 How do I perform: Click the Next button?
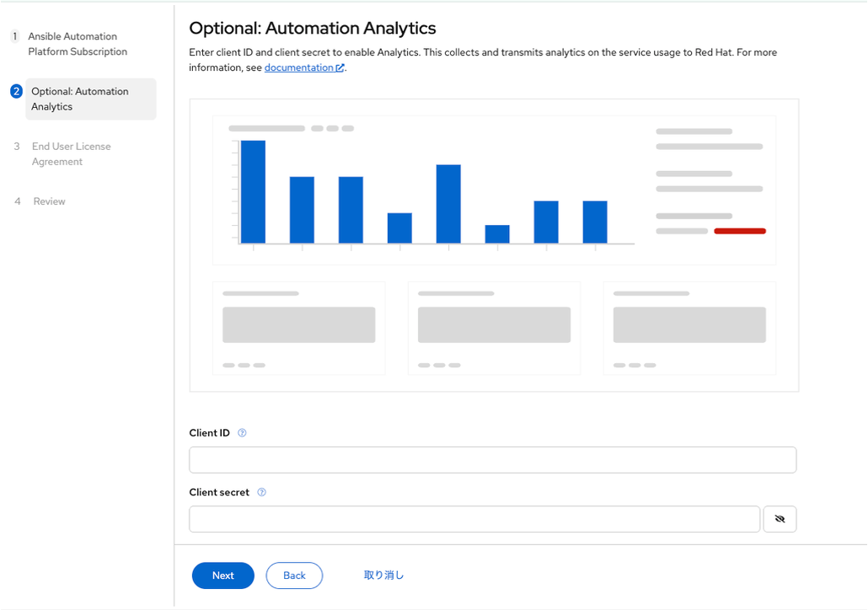[223, 575]
